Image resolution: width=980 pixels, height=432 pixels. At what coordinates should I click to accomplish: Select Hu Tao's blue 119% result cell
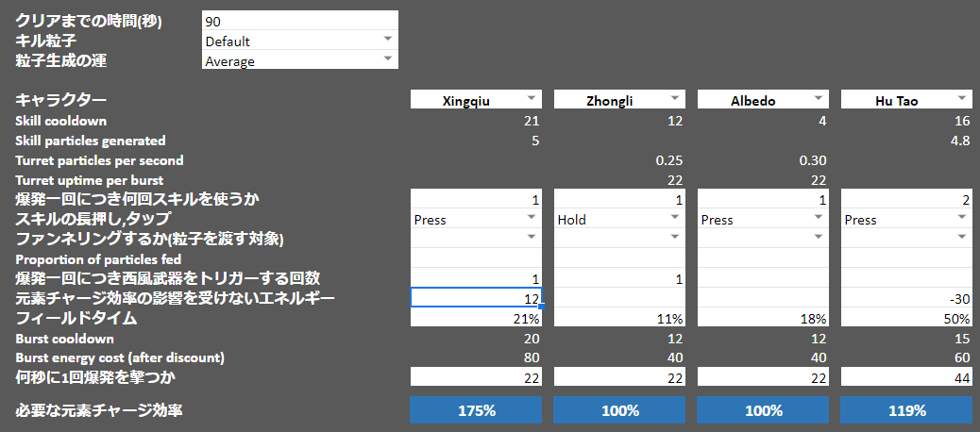(x=905, y=410)
